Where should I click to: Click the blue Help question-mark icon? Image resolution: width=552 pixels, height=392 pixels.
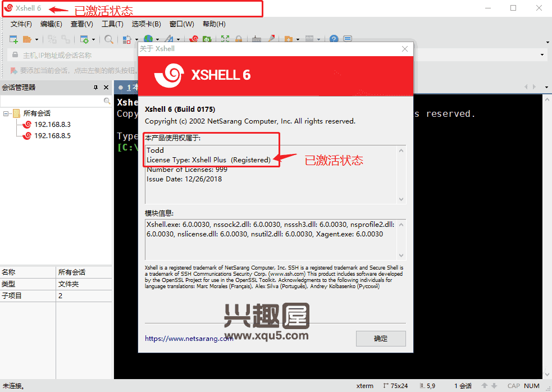(334, 39)
